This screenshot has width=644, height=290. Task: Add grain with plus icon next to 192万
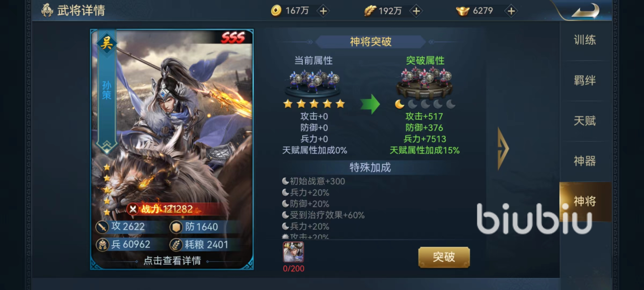point(416,11)
